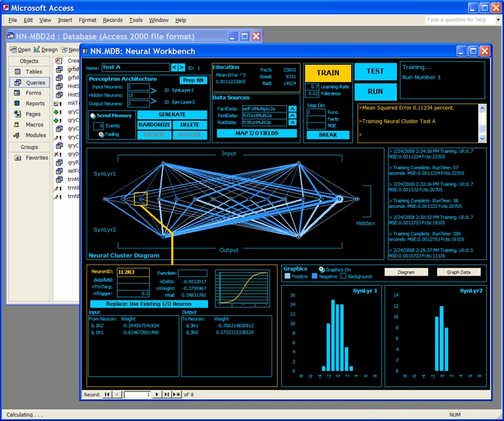Open the Edit menu
Image resolution: width=504 pixels, height=421 pixels.
28,20
